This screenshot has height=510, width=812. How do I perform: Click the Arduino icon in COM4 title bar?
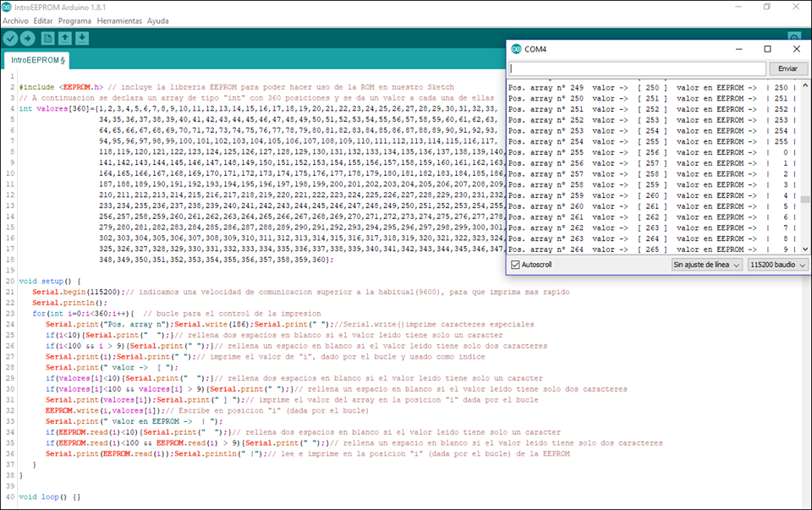tap(514, 48)
